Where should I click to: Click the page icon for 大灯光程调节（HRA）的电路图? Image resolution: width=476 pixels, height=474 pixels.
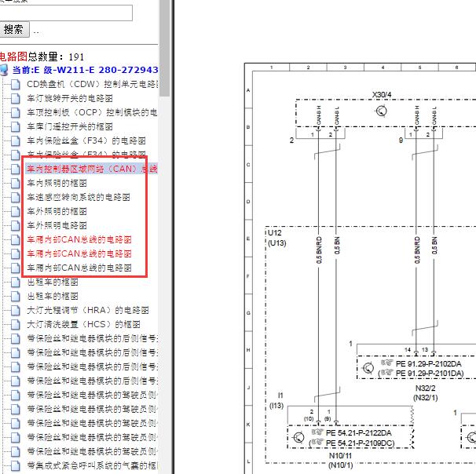(x=16, y=310)
